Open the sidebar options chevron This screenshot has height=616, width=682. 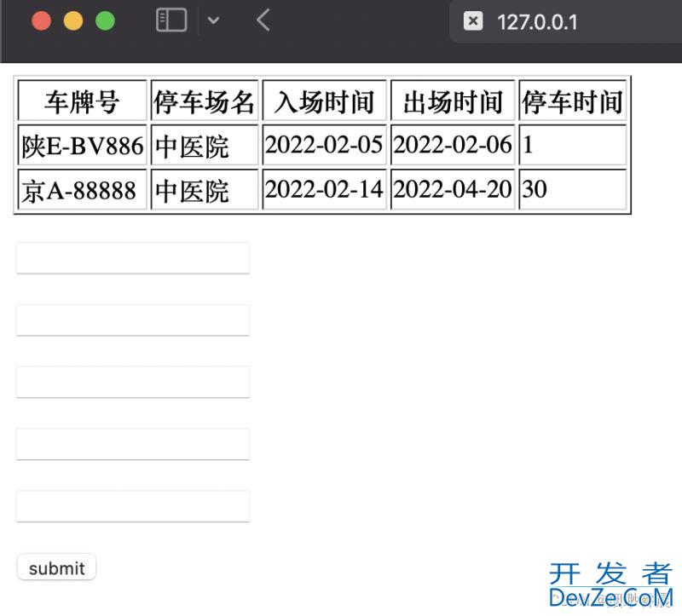[213, 20]
